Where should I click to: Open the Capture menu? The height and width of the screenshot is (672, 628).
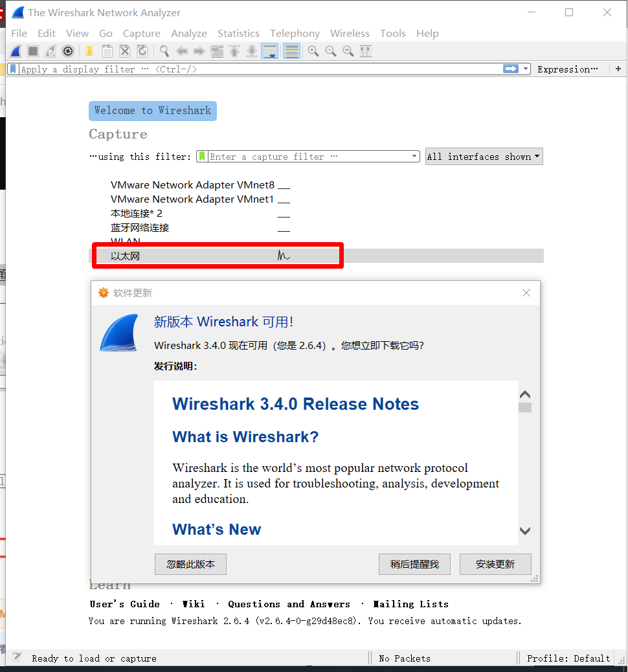coord(141,34)
